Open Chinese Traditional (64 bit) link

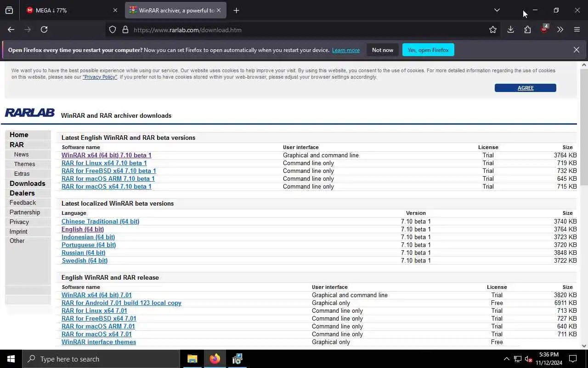pyautogui.click(x=100, y=221)
